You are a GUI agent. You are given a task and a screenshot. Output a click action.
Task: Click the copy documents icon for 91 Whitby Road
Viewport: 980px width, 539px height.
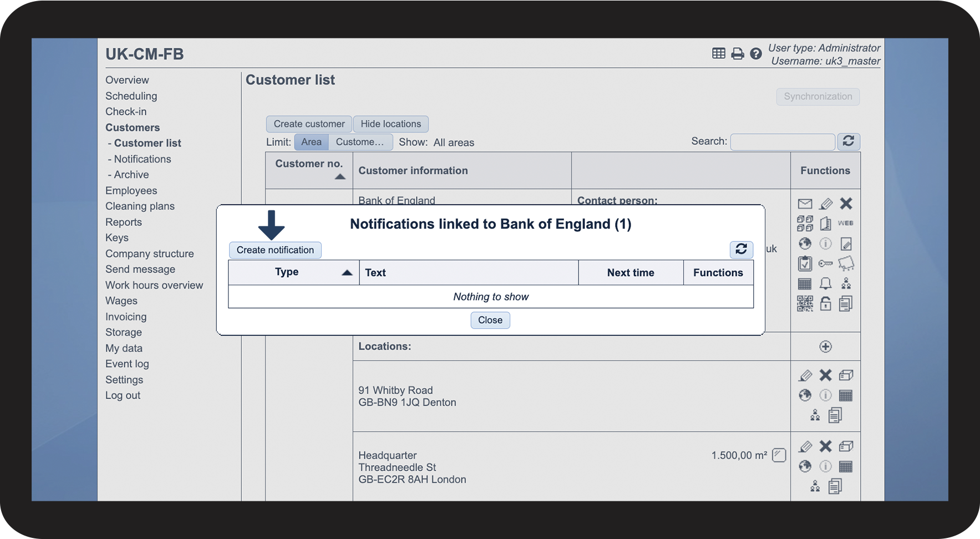tap(835, 415)
